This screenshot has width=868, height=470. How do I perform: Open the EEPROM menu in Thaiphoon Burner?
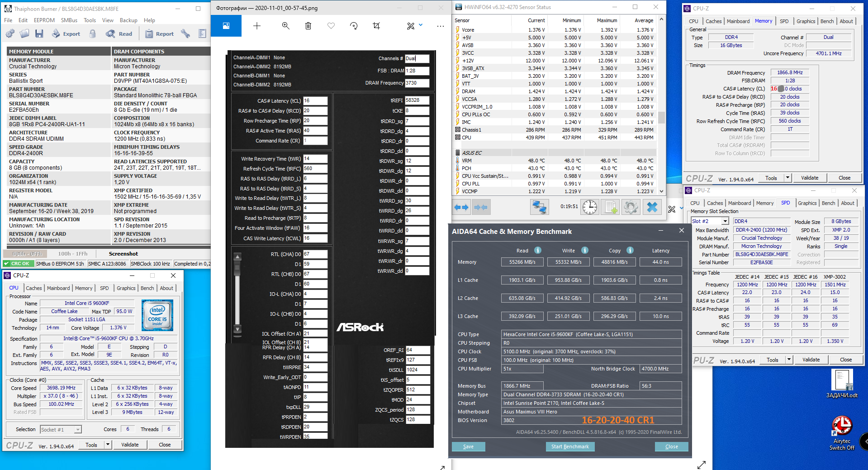44,20
